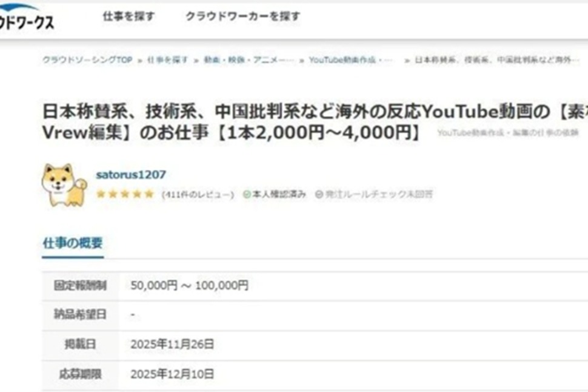
Task: Open the 動画・映像・アニメ breadcrumb category
Action: pyautogui.click(x=249, y=60)
